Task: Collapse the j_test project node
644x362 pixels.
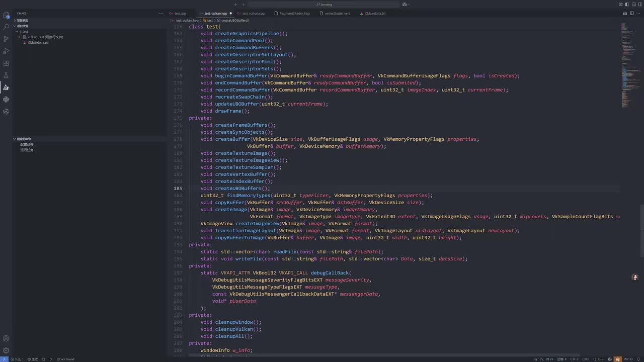Action: pyautogui.click(x=16, y=32)
